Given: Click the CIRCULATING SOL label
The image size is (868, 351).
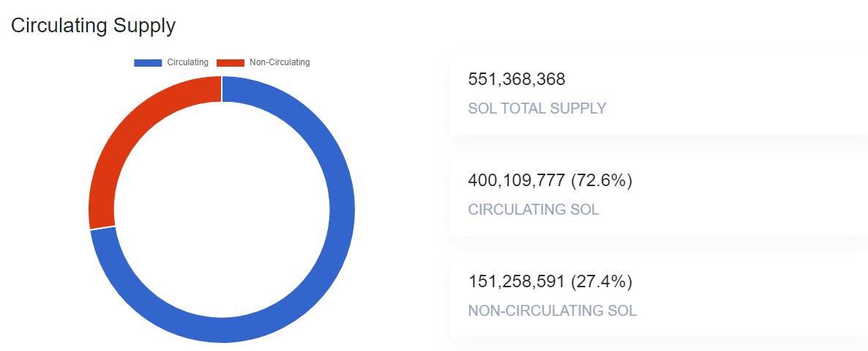Looking at the screenshot, I should point(534,210).
